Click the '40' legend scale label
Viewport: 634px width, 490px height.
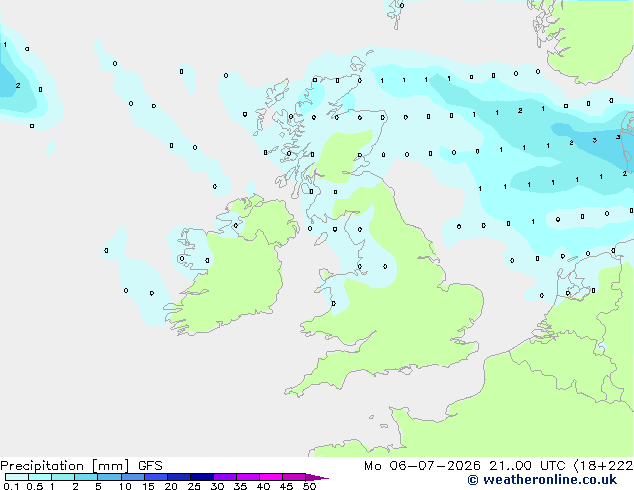[x=263, y=486]
